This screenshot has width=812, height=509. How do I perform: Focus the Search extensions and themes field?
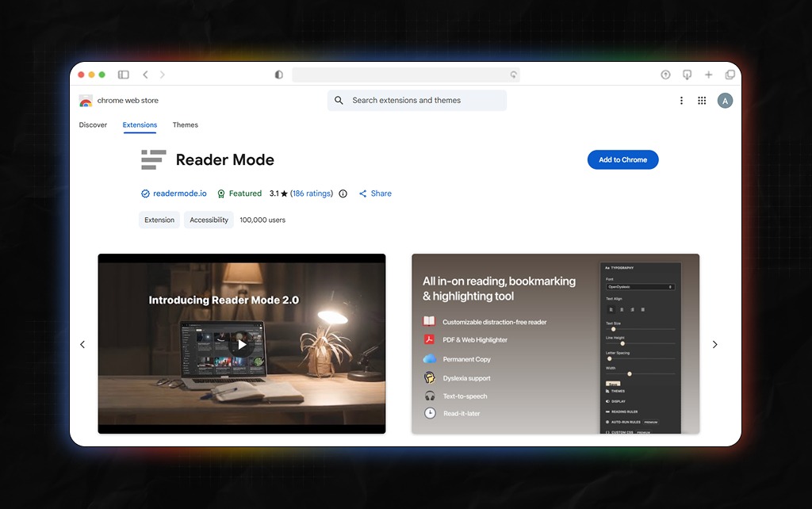417,101
